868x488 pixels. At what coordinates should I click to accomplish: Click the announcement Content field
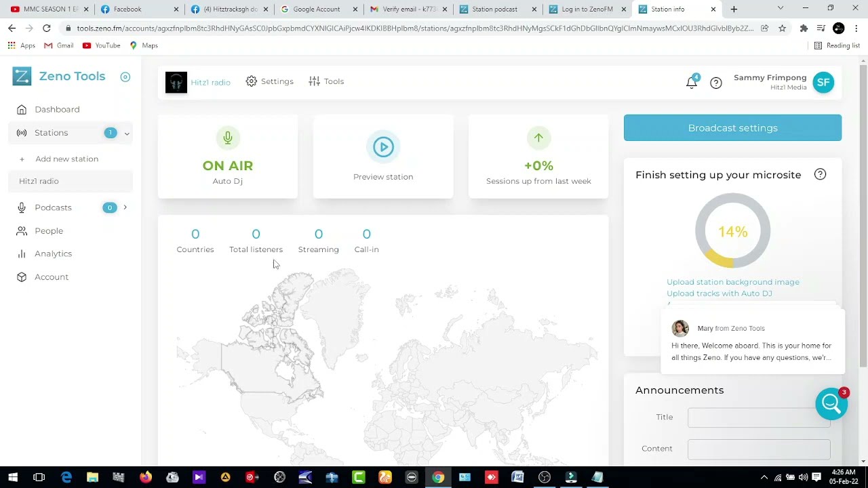[x=759, y=449]
